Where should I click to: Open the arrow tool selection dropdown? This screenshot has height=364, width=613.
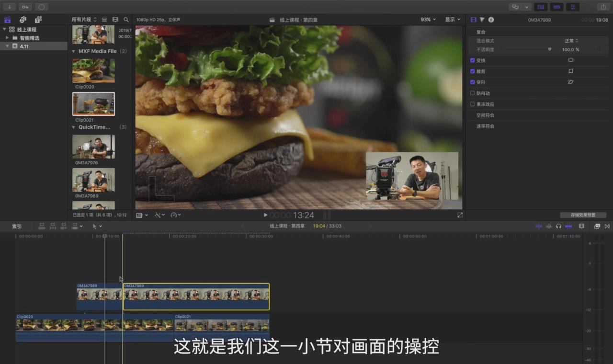point(97,226)
